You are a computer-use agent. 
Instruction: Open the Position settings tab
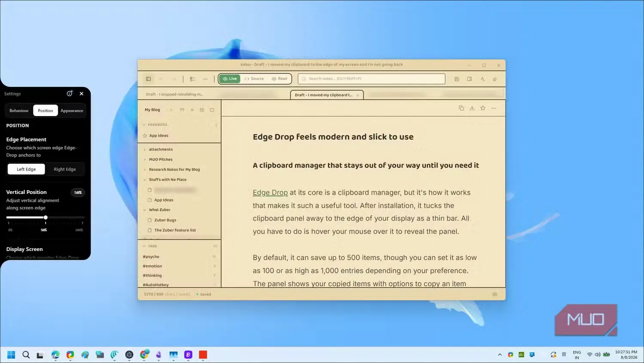pos(46,111)
